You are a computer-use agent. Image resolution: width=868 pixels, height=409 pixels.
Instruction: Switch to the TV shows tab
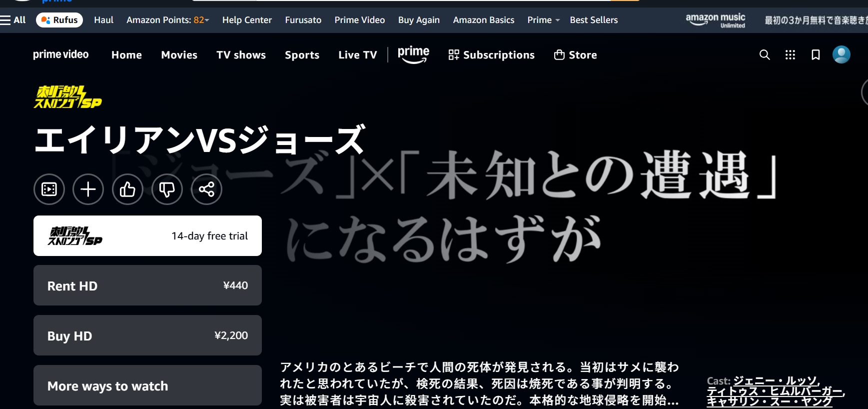click(241, 55)
